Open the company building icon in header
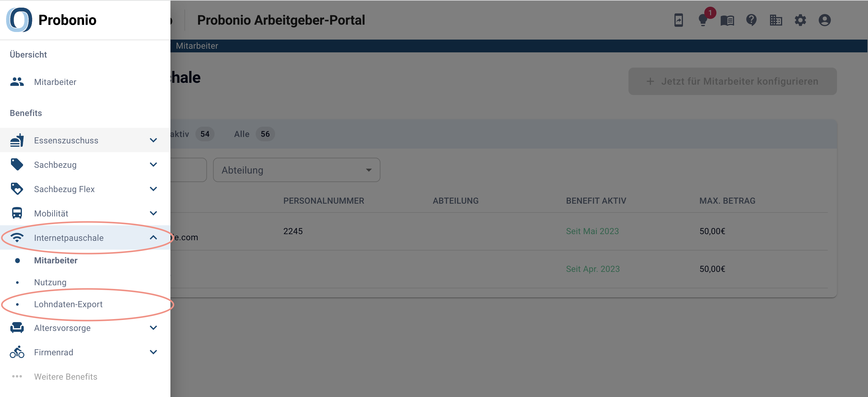The width and height of the screenshot is (868, 397). click(x=776, y=20)
